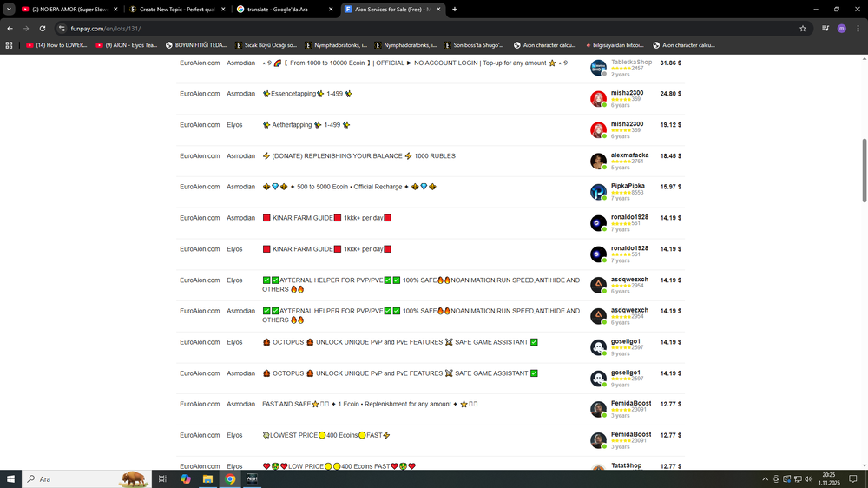This screenshot has height=488, width=868.
Task: Open the notification center icon
Action: point(853,479)
